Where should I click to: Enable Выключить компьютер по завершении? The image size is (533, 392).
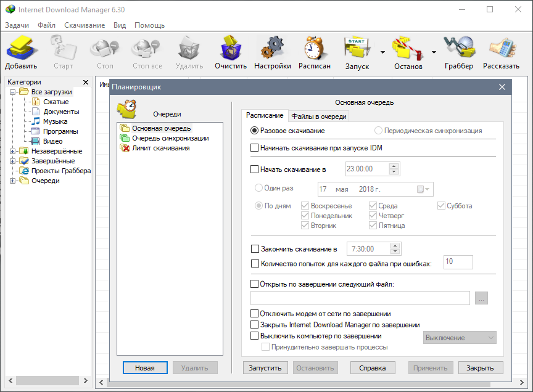254,336
